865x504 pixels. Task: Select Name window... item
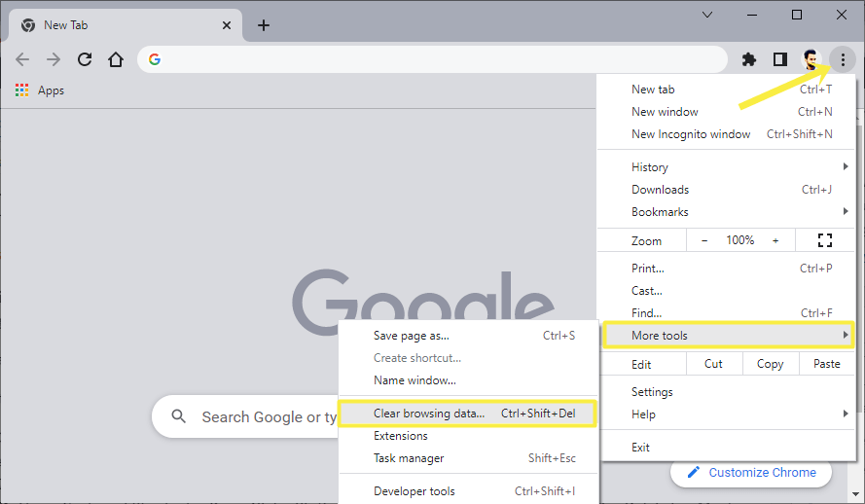pyautogui.click(x=469, y=380)
